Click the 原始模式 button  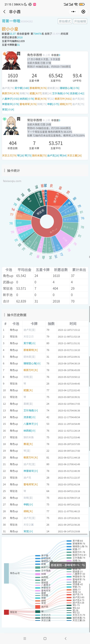point(65,21)
